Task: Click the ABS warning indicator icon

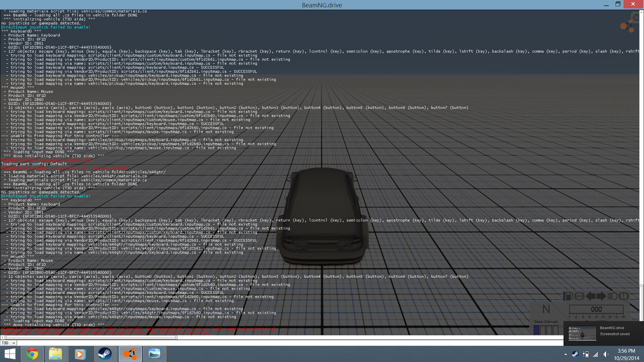Action: 579,296
